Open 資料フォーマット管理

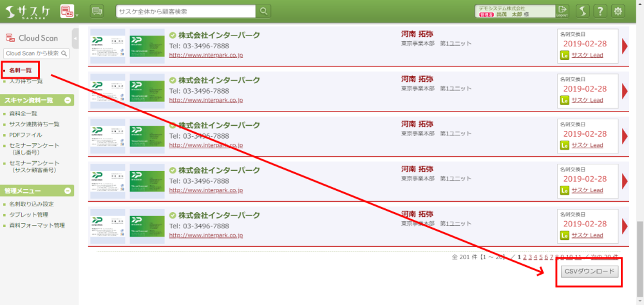tap(37, 225)
